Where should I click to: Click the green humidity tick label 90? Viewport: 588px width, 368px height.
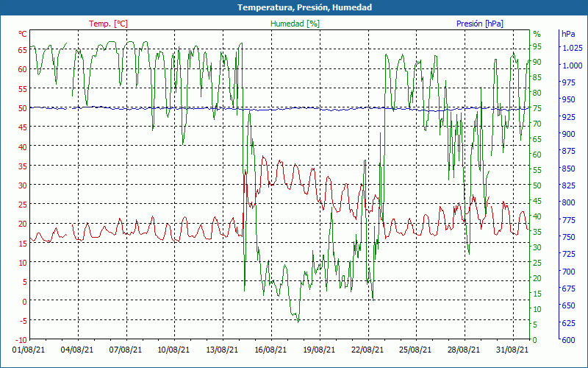coord(537,62)
